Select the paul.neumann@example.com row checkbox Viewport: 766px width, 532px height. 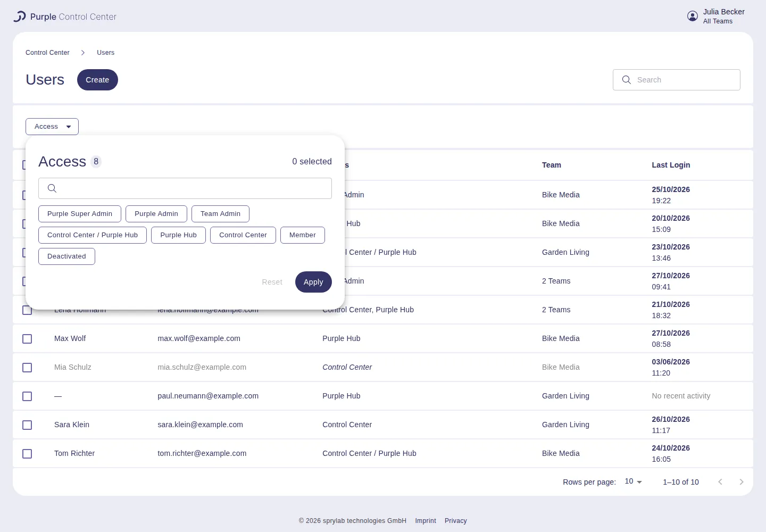pos(27,396)
